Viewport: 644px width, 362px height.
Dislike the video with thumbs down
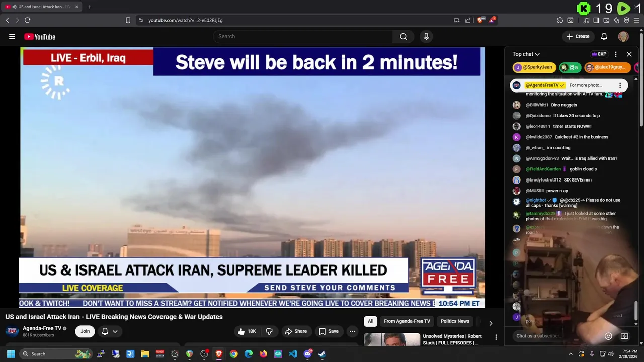[x=269, y=331]
